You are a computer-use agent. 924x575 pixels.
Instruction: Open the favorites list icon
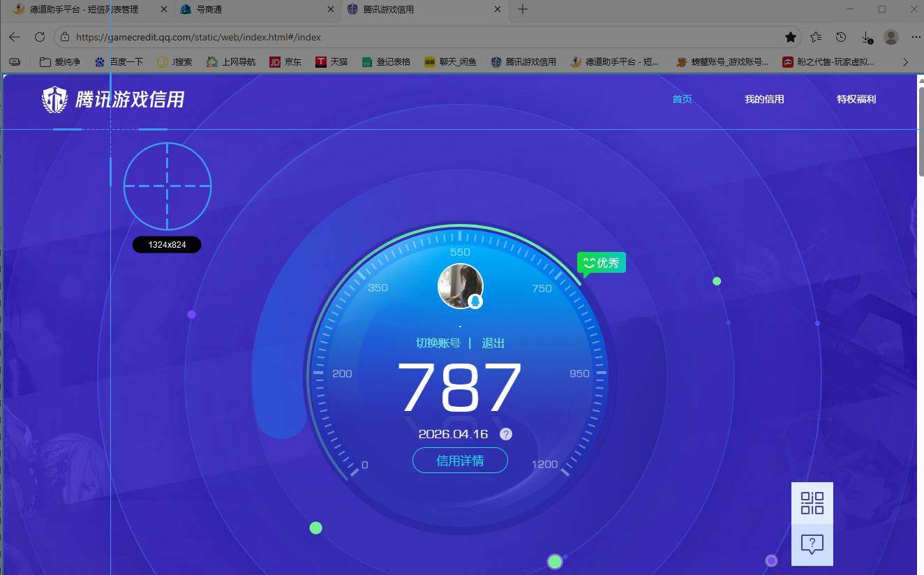point(816,37)
